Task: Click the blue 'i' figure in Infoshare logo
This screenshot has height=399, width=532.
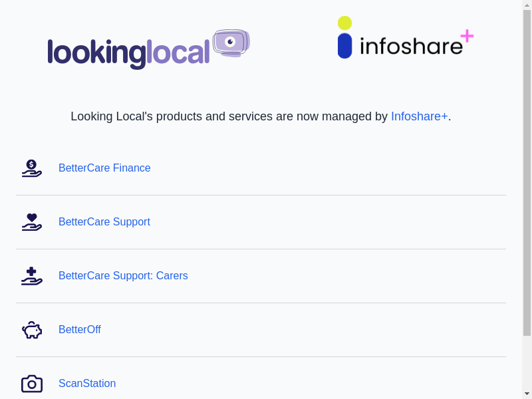Action: (x=344, y=45)
